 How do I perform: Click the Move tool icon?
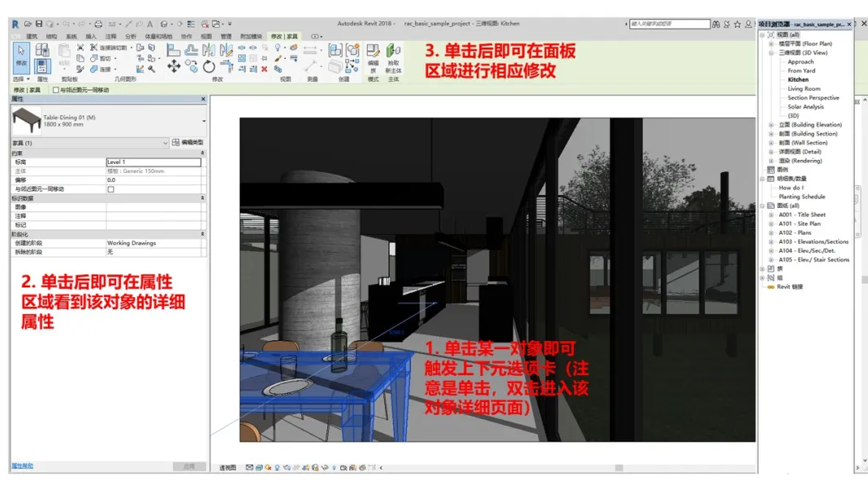click(174, 66)
